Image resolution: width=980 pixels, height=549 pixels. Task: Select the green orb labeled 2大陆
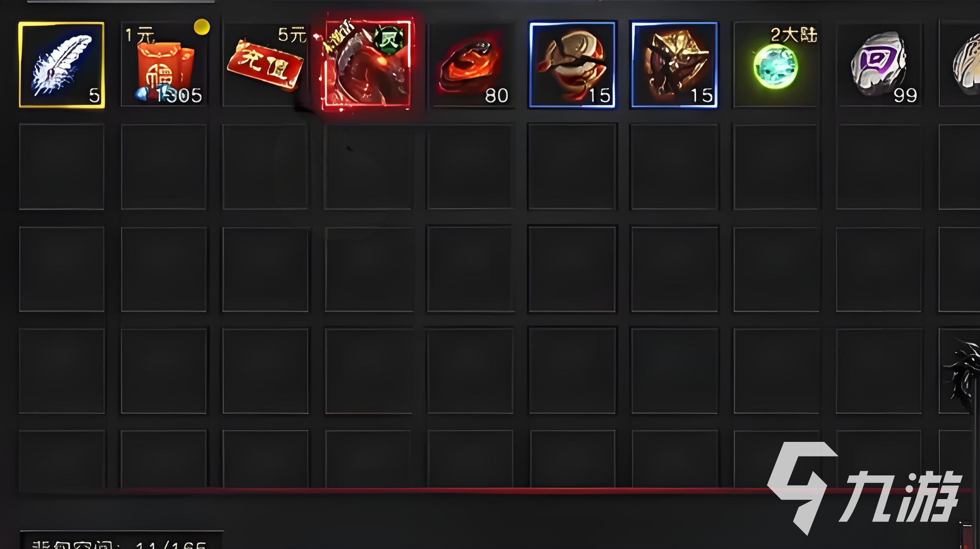coord(776,65)
